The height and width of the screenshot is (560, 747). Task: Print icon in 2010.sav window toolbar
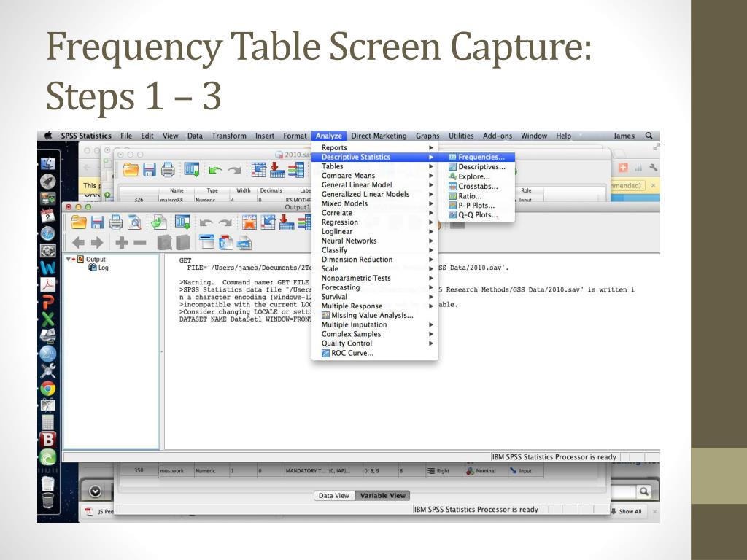(x=168, y=169)
